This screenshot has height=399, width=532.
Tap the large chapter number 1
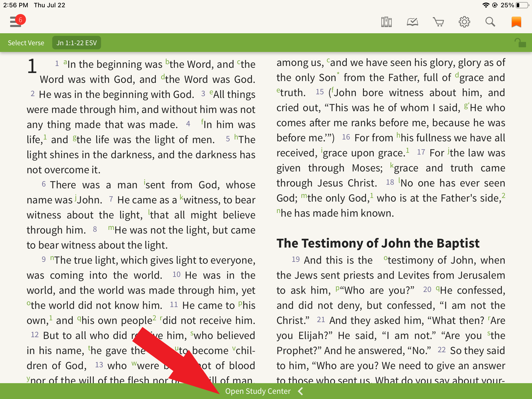pos(32,66)
